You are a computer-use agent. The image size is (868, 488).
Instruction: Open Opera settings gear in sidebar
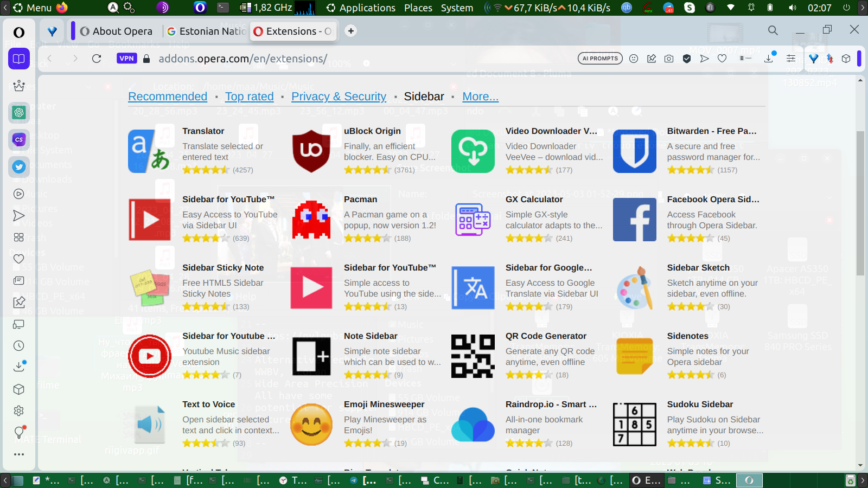coord(19,411)
